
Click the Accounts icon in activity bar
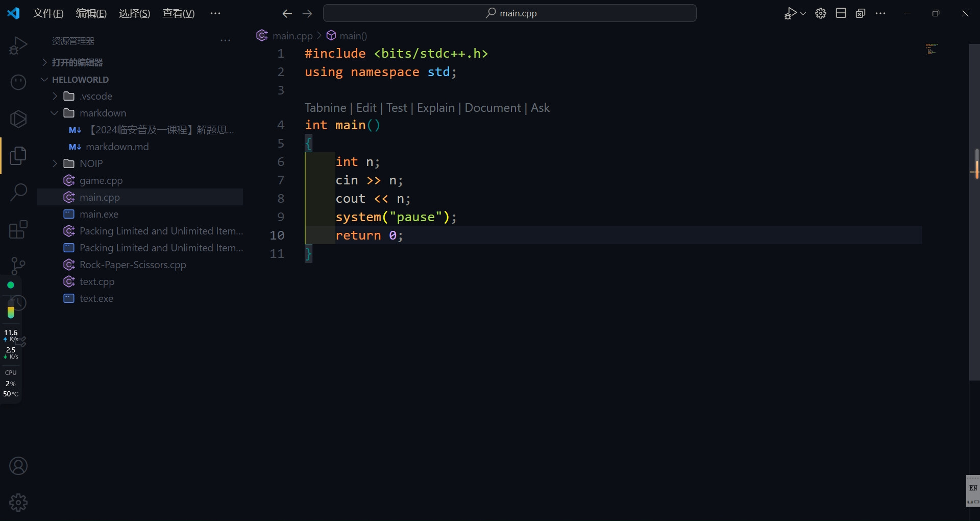coord(18,466)
